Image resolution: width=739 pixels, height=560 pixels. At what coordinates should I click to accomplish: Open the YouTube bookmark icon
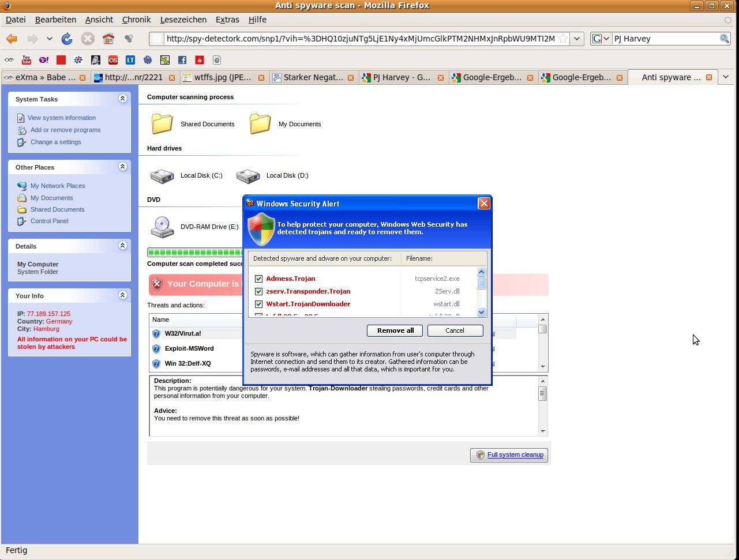coord(26,59)
